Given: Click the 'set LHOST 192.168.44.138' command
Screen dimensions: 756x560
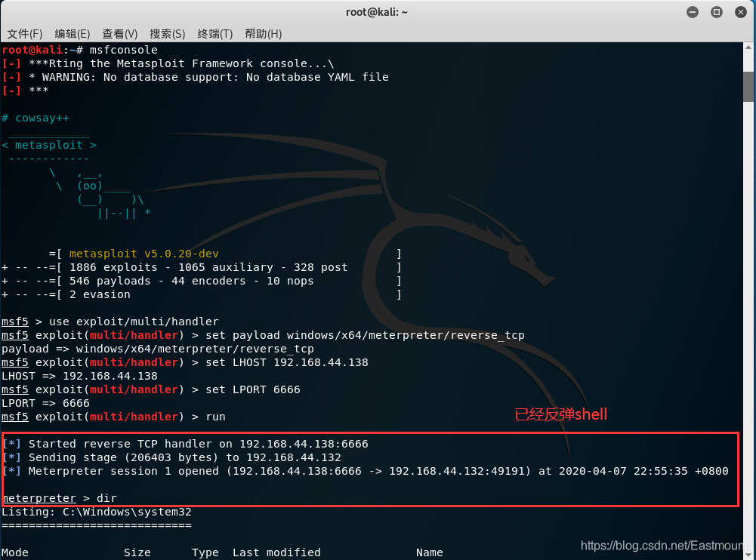Looking at the screenshot, I should point(287,362).
